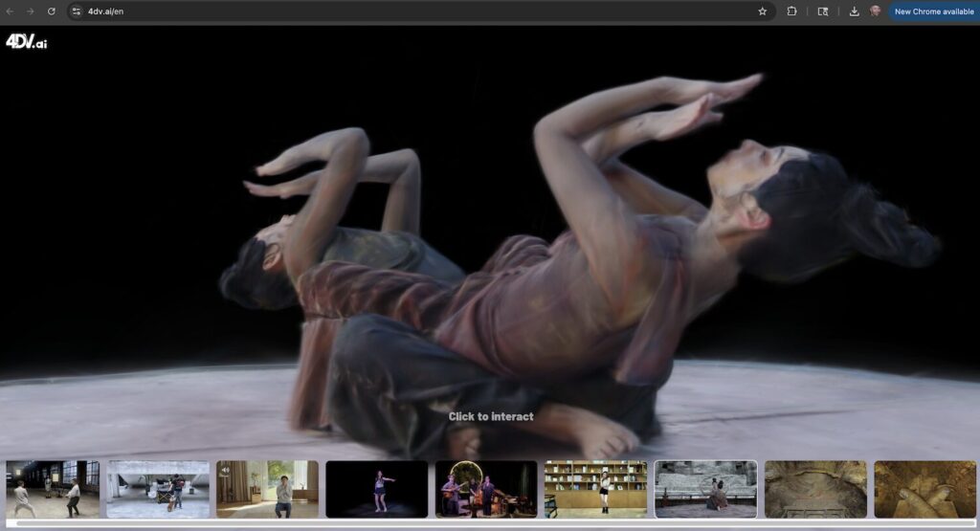
Task: Click the New Chrome available button
Action: point(934,11)
